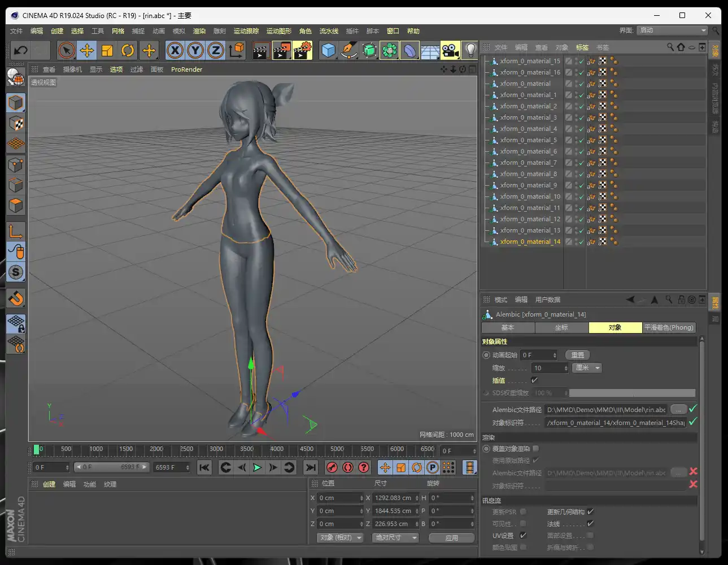Image resolution: width=728 pixels, height=565 pixels.
Task: Switch to the 坐标 attributes tab
Action: [561, 327]
